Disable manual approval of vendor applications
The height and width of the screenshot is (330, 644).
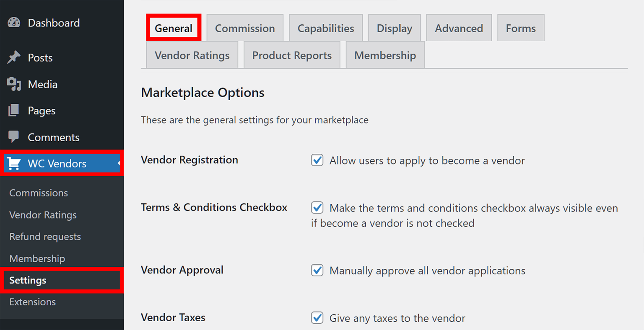(x=317, y=270)
